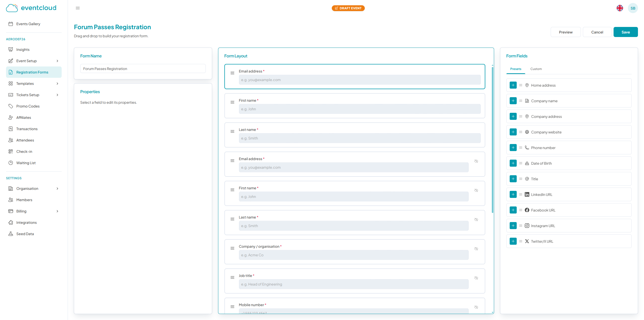Toggle visibility of second Email address field
The image size is (644, 320).
pos(476,161)
